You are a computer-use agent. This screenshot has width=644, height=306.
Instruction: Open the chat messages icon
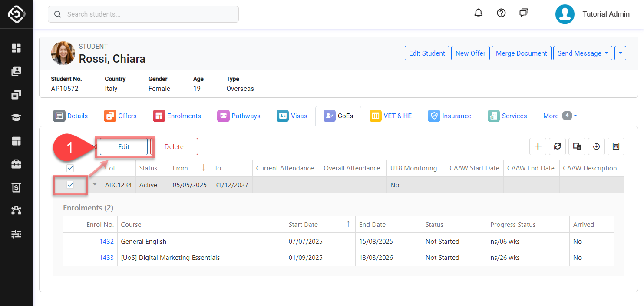tap(524, 13)
